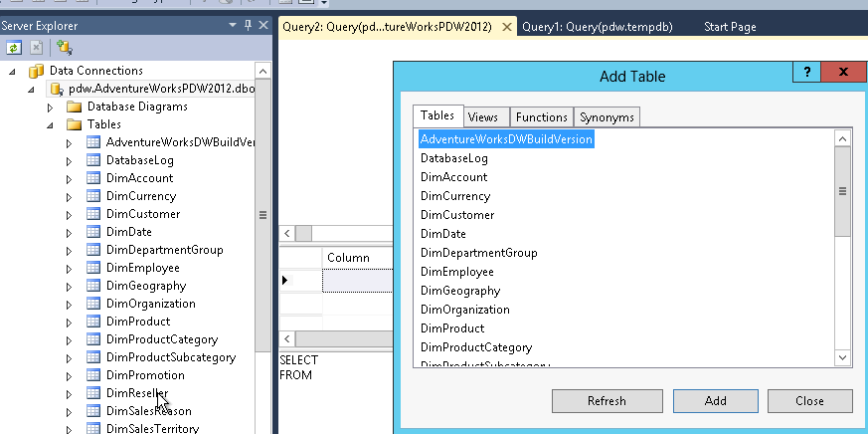Select DimOrganization in Add Table list
This screenshot has width=868, height=434.
coord(465,310)
